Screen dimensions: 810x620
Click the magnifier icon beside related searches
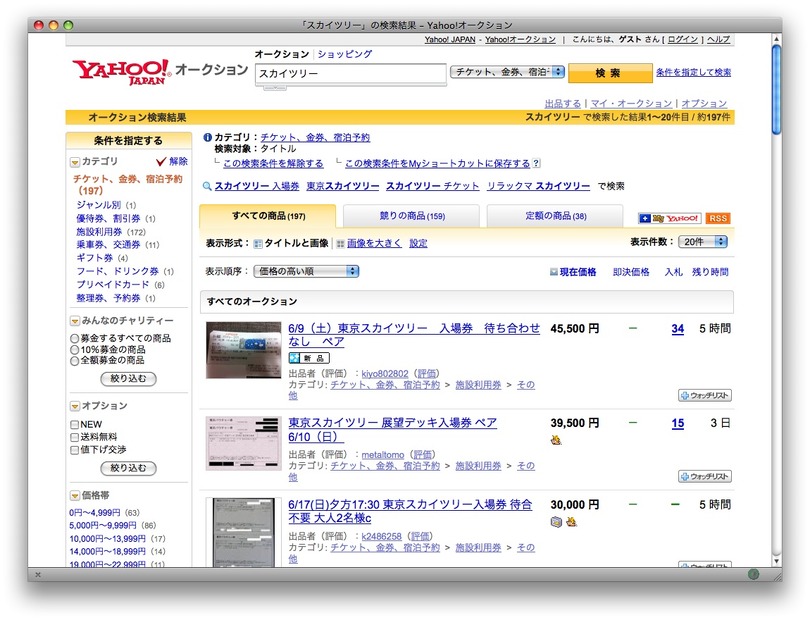[207, 186]
